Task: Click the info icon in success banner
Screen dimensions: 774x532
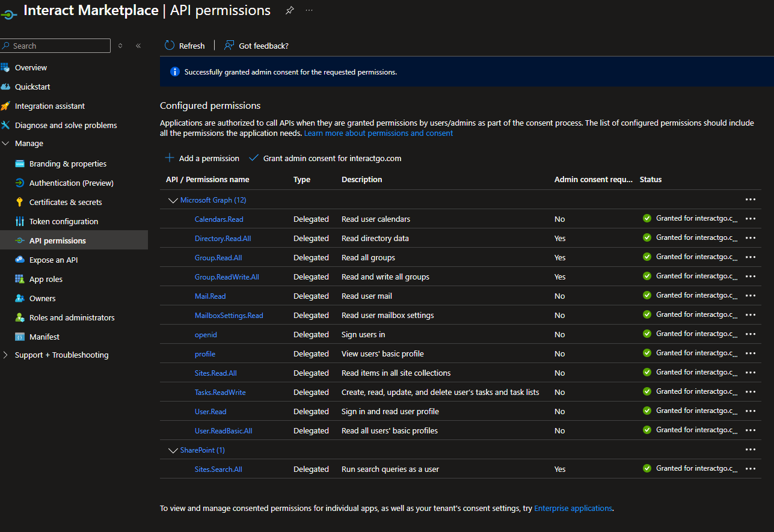Action: (175, 72)
